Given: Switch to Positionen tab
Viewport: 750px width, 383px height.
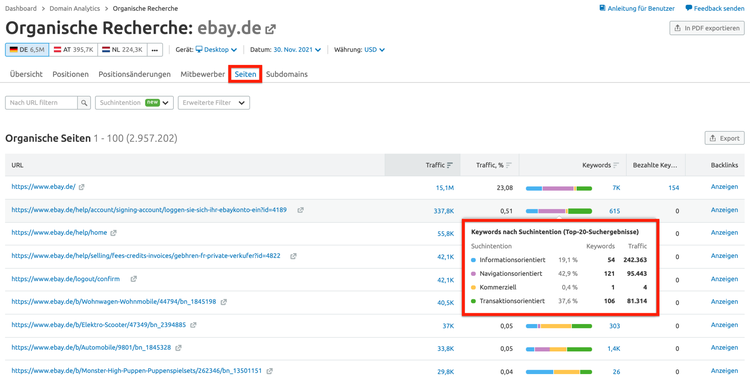Looking at the screenshot, I should pyautogui.click(x=71, y=75).
